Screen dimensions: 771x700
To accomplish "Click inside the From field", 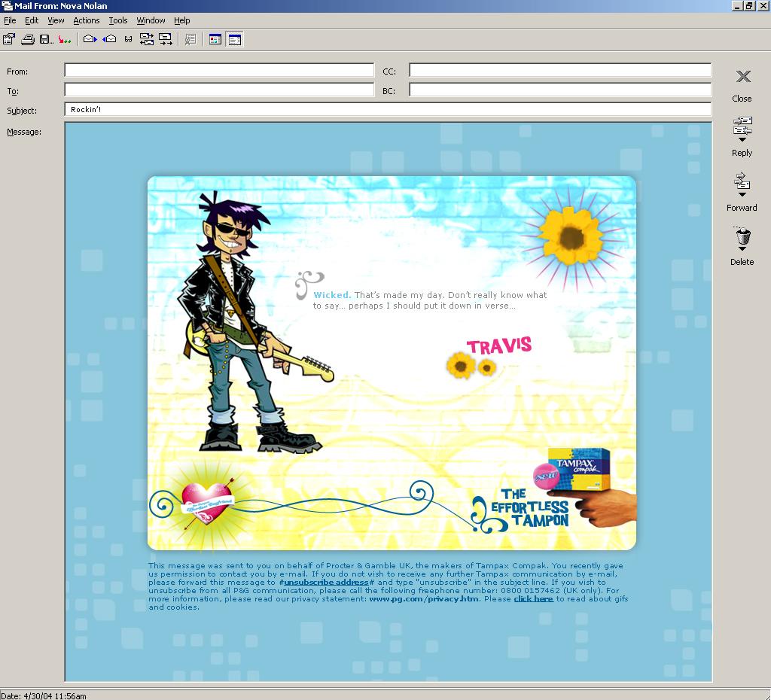I will 219,70.
